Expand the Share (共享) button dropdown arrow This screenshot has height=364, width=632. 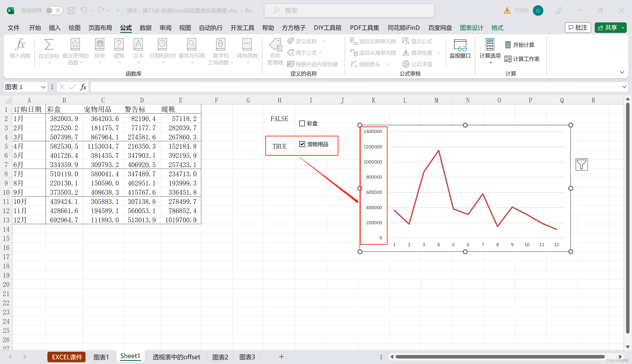623,28
